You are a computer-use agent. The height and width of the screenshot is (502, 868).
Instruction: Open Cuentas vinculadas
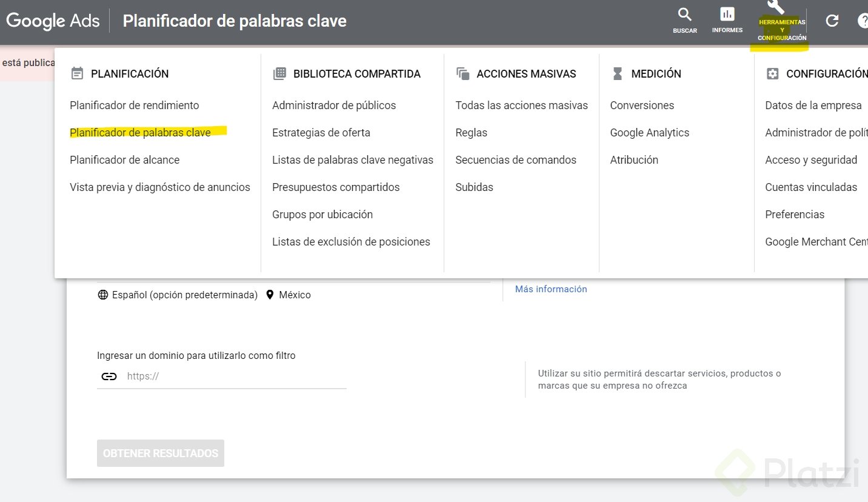(811, 187)
